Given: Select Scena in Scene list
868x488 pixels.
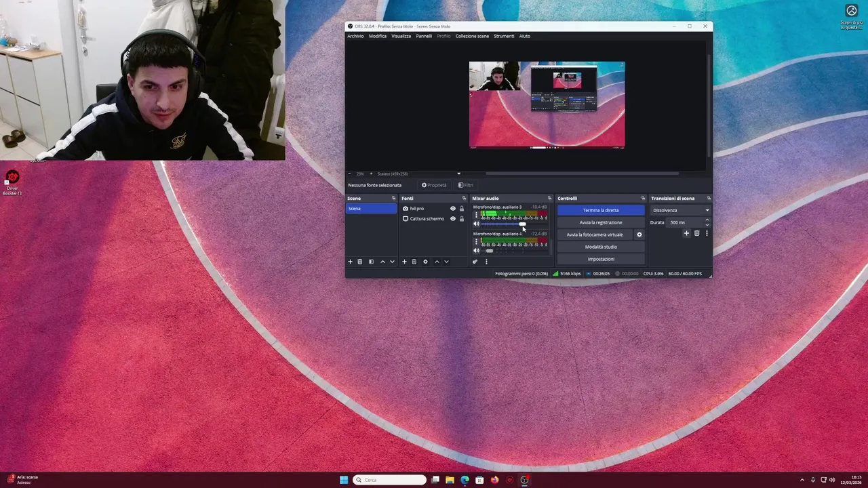Looking at the screenshot, I should [x=372, y=209].
